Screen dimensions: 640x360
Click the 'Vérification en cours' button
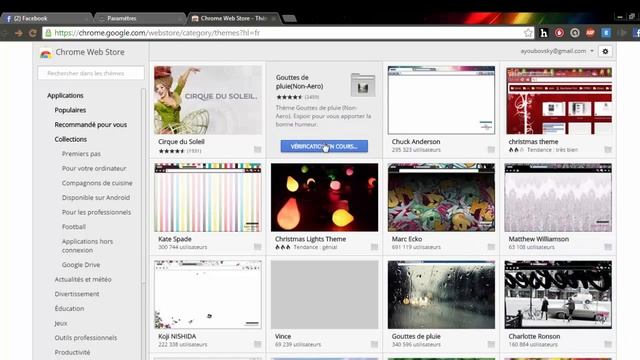tap(324, 146)
